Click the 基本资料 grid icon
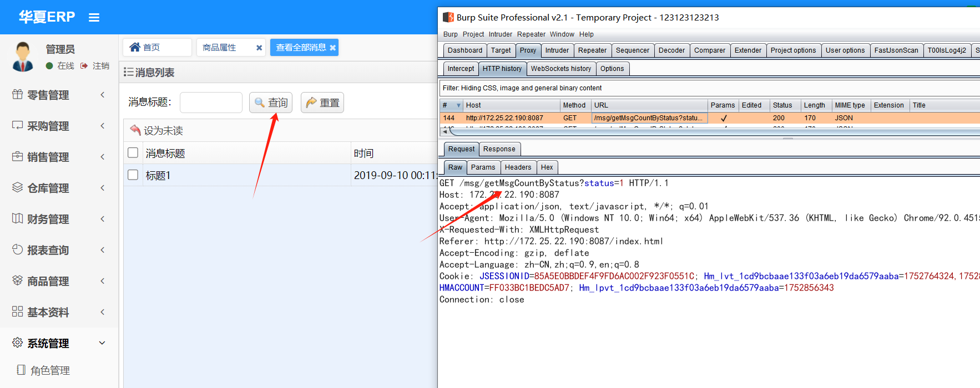 pos(18,312)
